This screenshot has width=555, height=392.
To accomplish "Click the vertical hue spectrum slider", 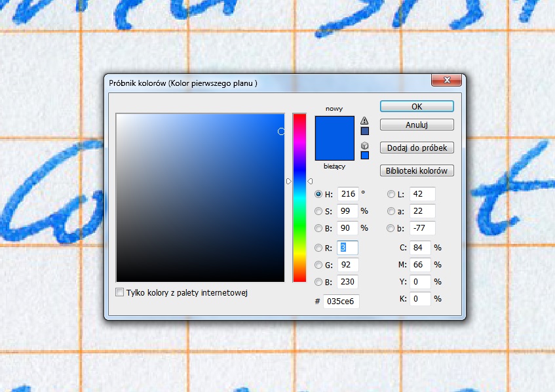I will pos(299,197).
